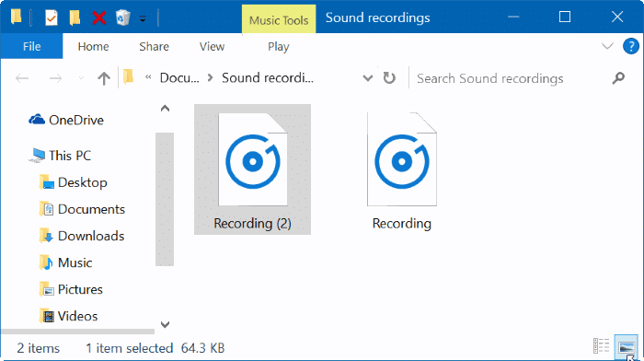Image resolution: width=644 pixels, height=361 pixels.
Task: Open Videos in the navigation pane
Action: [x=69, y=316]
